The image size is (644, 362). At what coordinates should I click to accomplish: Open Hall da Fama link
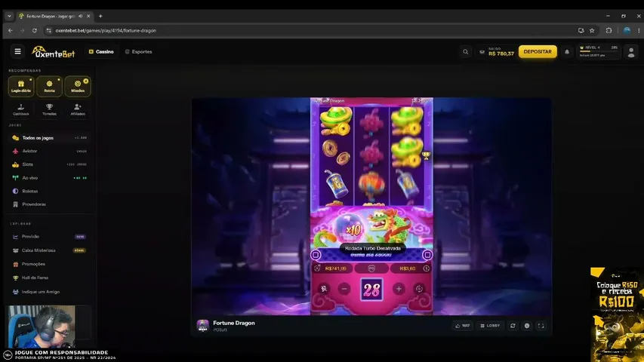[49, 278]
